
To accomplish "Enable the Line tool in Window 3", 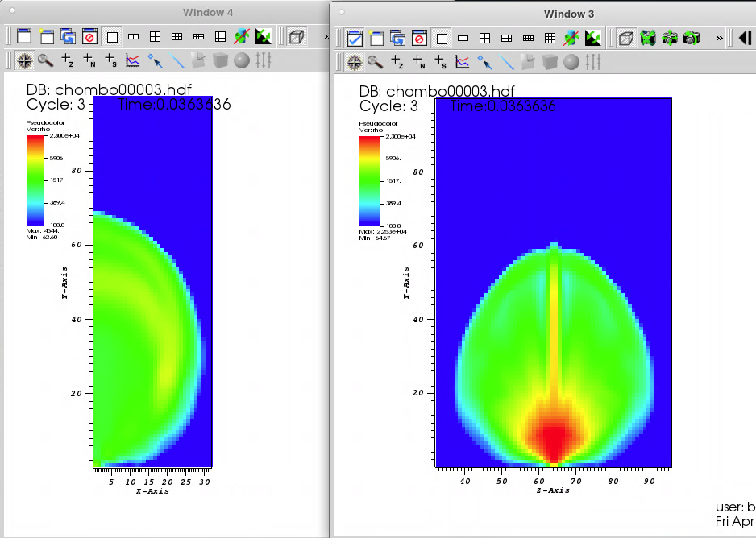I will click(x=506, y=62).
